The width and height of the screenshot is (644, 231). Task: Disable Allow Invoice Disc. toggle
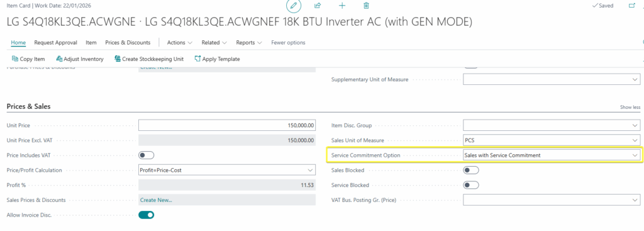(x=146, y=215)
